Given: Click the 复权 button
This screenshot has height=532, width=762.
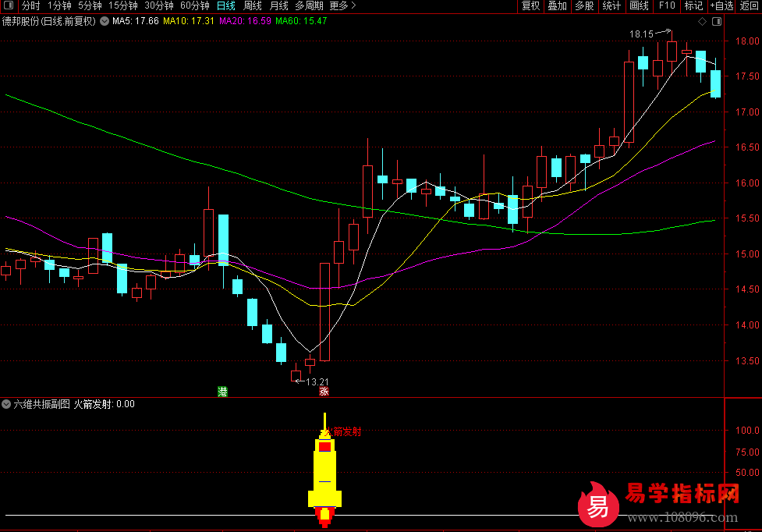Looking at the screenshot, I should click(530, 5).
